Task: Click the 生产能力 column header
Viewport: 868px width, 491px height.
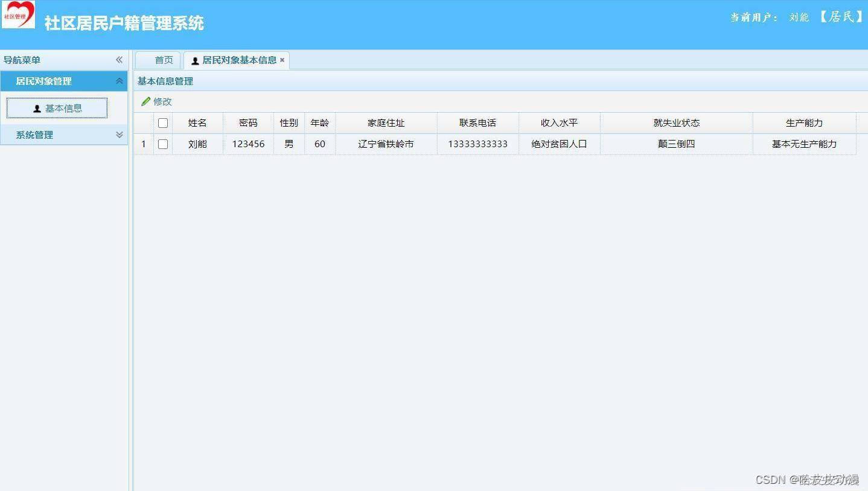Action: 805,123
